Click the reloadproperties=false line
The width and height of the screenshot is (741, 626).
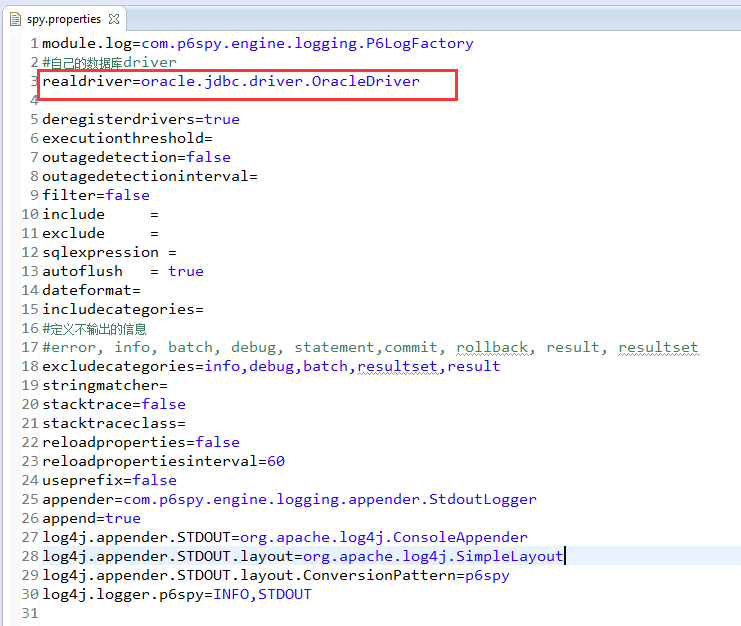click(141, 442)
